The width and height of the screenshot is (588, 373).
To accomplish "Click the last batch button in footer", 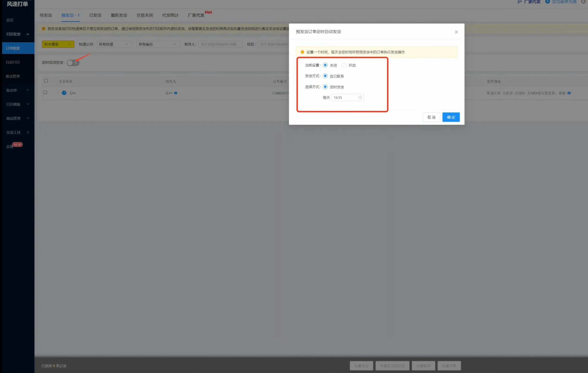I will [449, 366].
